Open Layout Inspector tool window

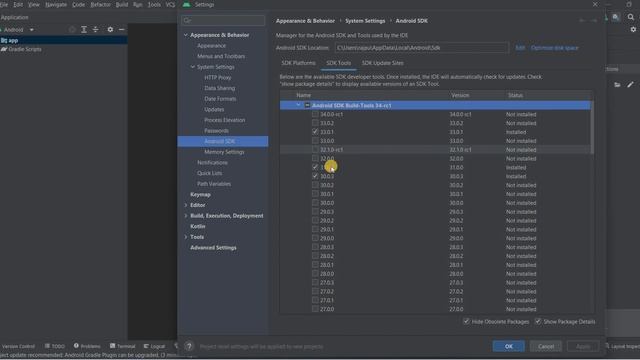coord(622,346)
